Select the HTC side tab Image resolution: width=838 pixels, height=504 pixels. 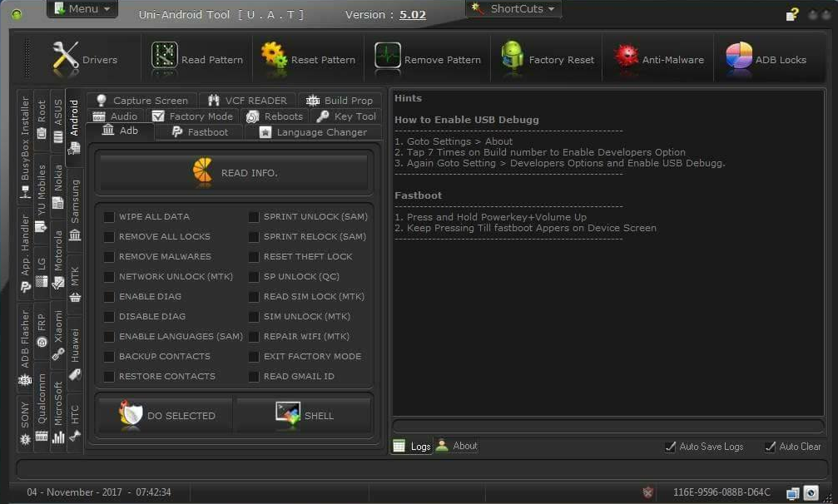coord(75,422)
